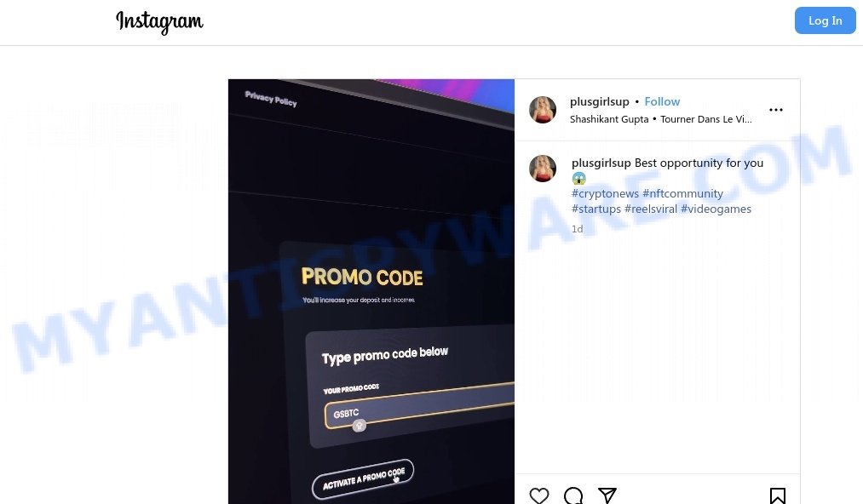863x504 pixels.
Task: Open the #startups hashtag
Action: pyautogui.click(x=596, y=209)
